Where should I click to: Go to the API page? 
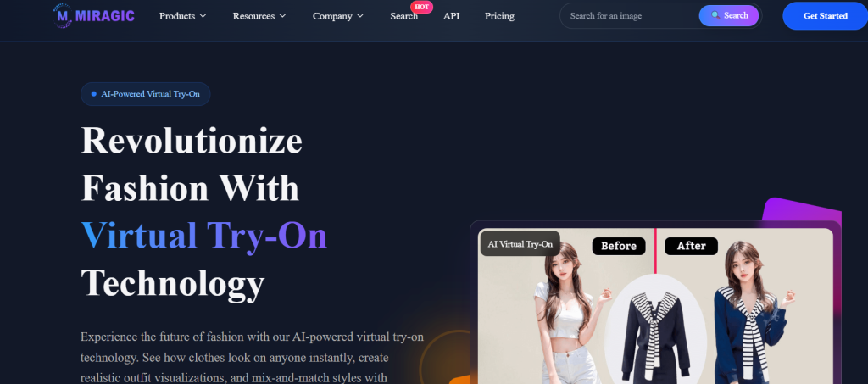coord(451,16)
